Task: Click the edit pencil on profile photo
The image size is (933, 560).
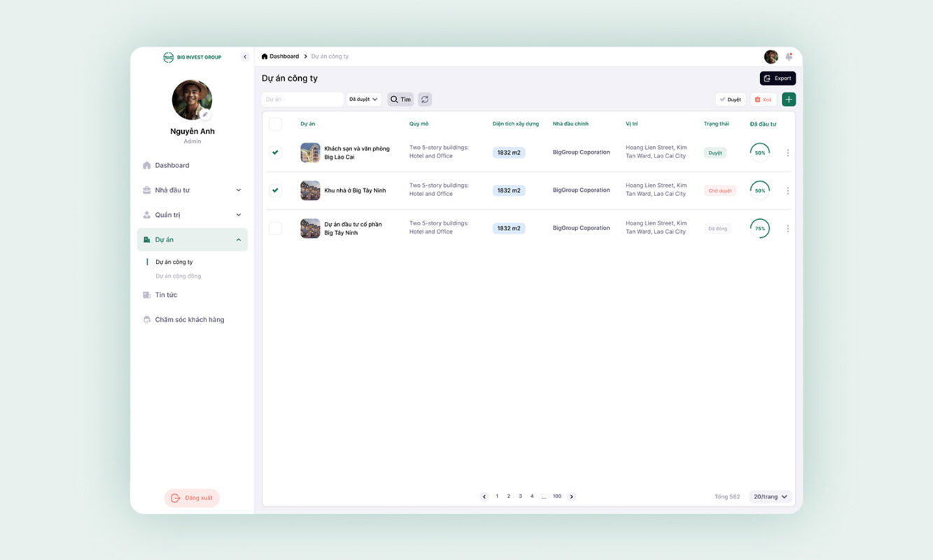Action: pyautogui.click(x=205, y=114)
